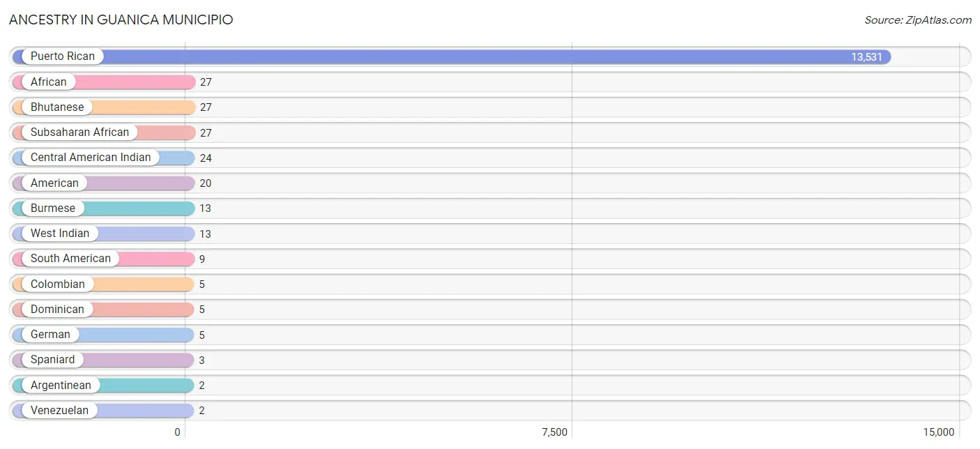Click the Venezuelan bar label
Screen dimensions: 980x449
59,411
